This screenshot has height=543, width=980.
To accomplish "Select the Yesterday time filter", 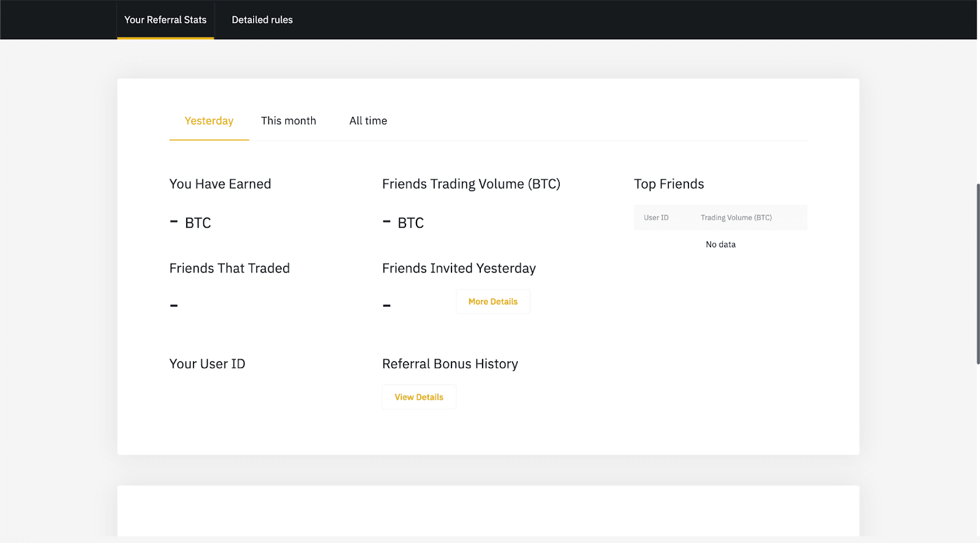I will pos(209,121).
